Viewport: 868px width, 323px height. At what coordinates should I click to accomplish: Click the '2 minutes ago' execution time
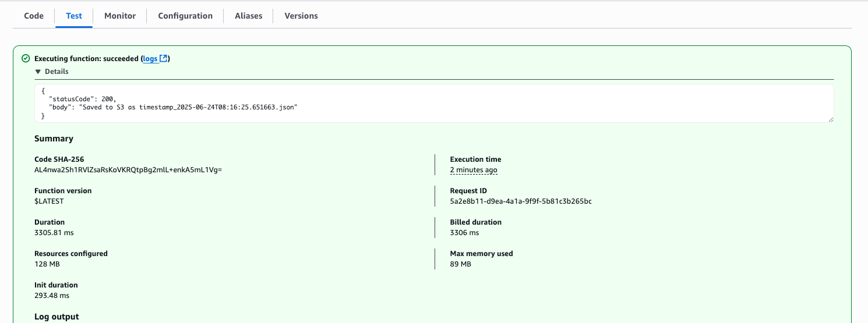[x=473, y=170]
